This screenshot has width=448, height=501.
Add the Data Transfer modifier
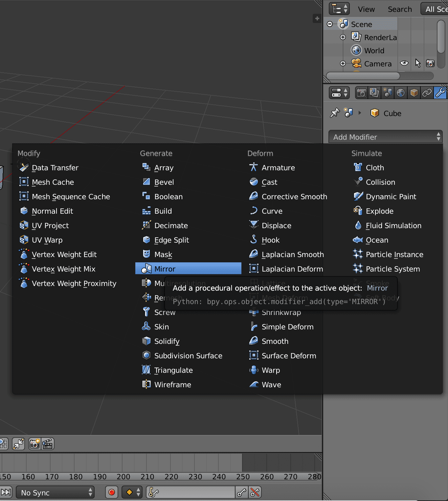tap(73, 168)
